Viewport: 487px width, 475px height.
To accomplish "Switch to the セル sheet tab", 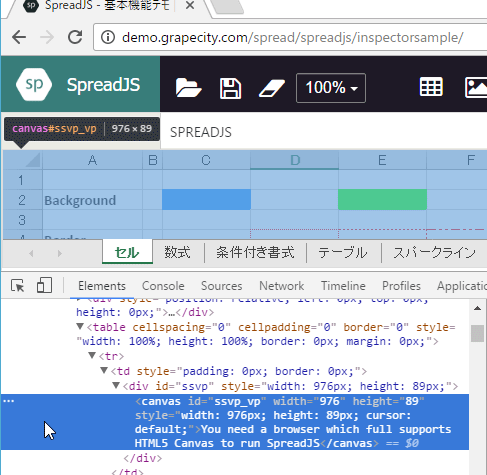I will [x=127, y=252].
